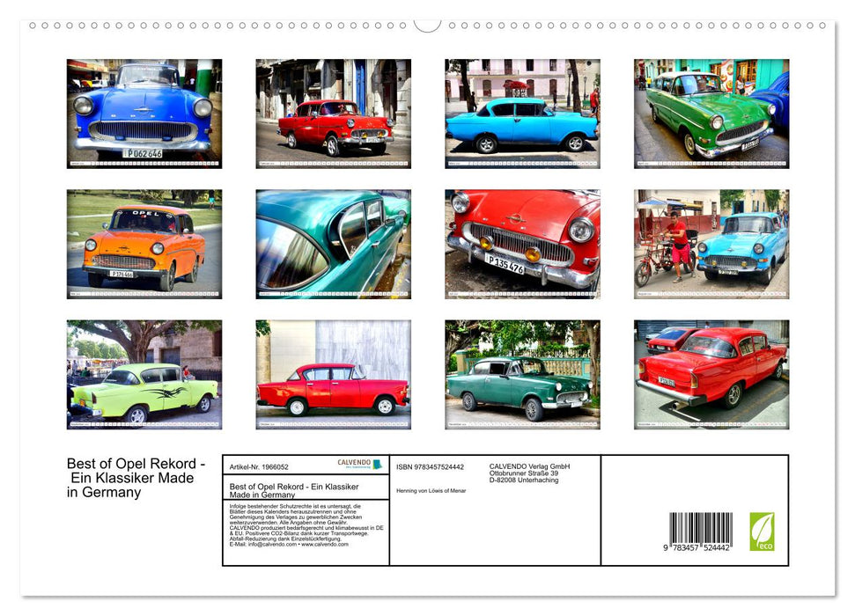Click the author name Henning von Löwis
This screenshot has height=616, width=855.
[431, 490]
